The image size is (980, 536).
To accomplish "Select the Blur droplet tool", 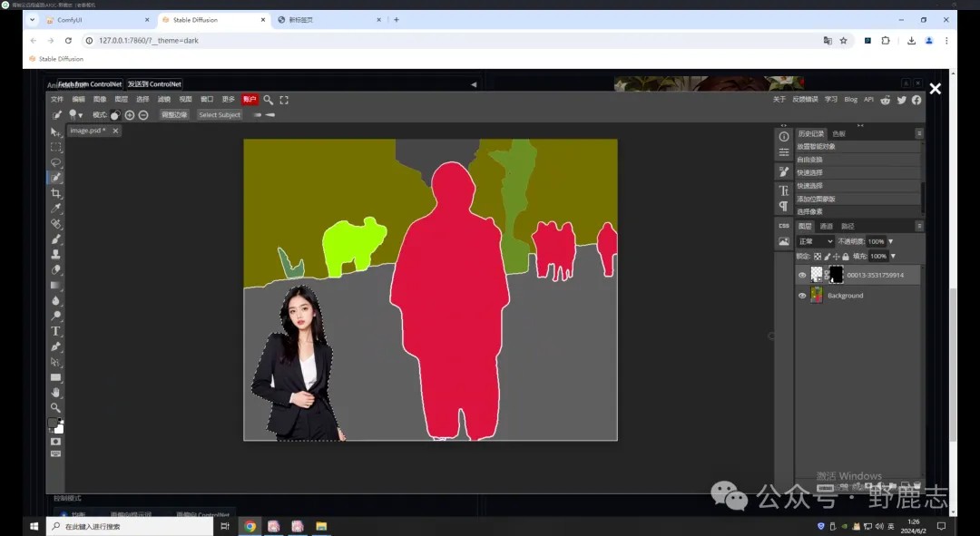I will pyautogui.click(x=55, y=300).
